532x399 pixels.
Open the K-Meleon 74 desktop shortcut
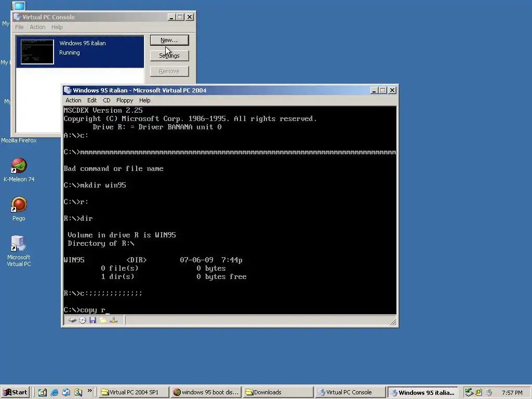click(19, 170)
